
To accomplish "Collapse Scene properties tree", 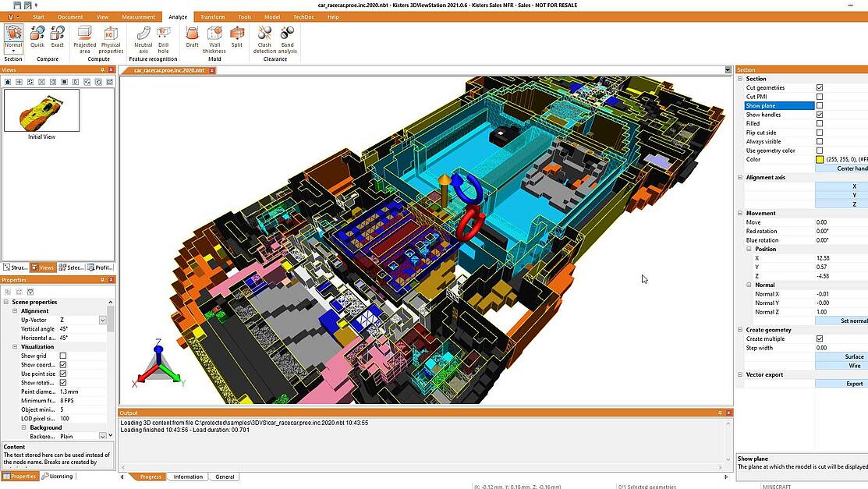I will pyautogui.click(x=6, y=302).
